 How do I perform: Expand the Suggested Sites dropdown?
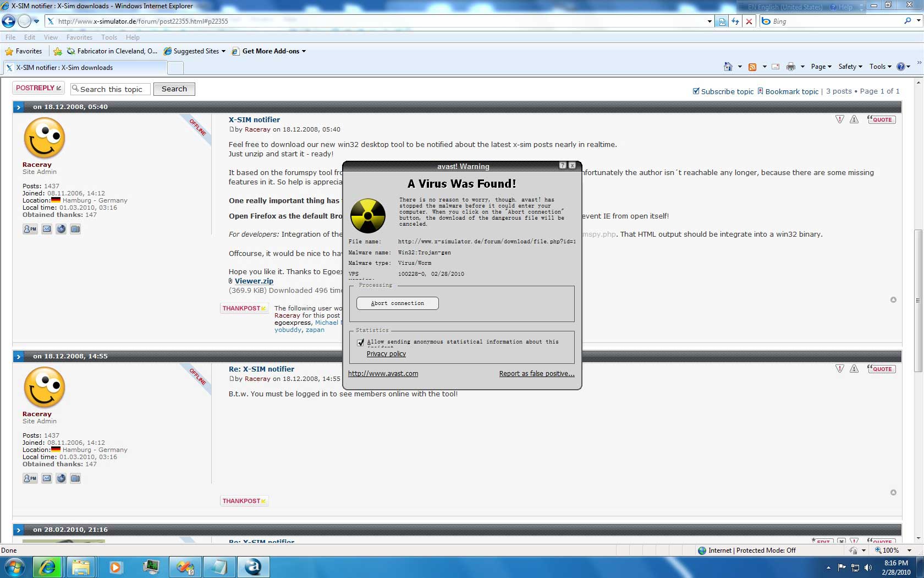point(223,51)
